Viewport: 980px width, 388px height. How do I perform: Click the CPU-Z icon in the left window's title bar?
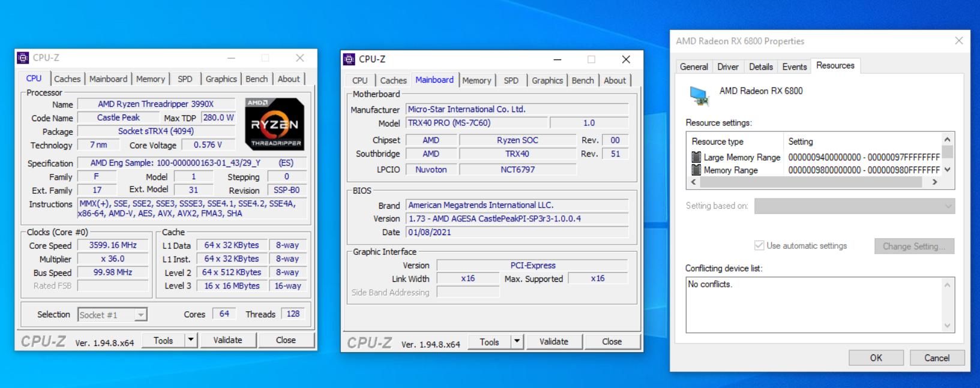coord(23,58)
